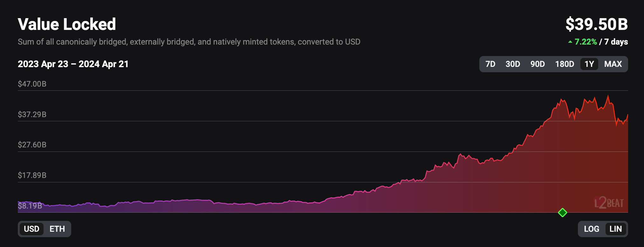Click the $17.89B axis label
This screenshot has width=644, height=247.
coord(32,175)
